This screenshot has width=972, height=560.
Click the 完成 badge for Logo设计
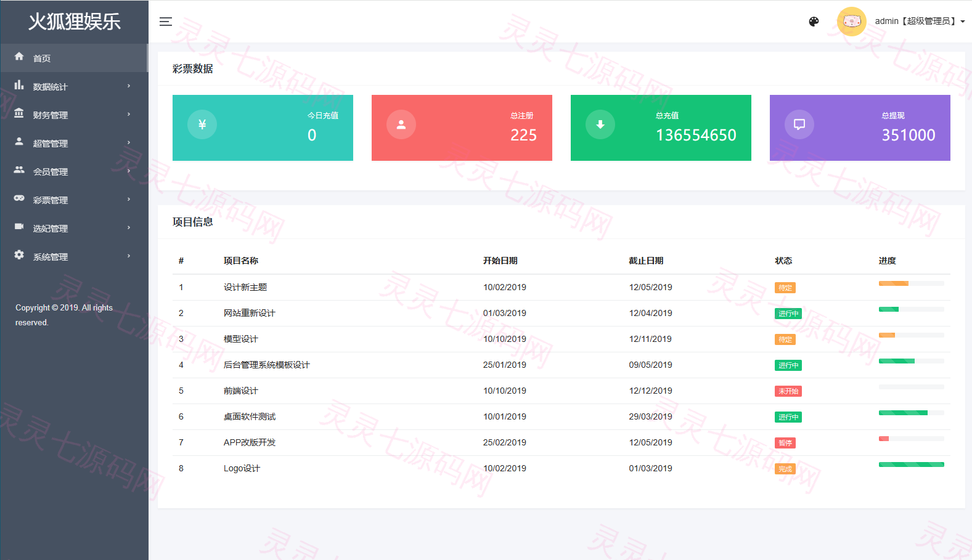click(x=785, y=469)
